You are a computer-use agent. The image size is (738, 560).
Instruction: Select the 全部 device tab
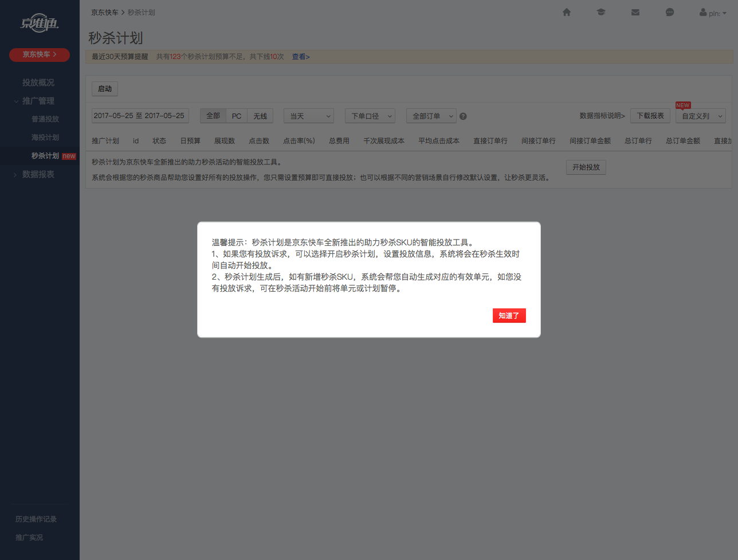pyautogui.click(x=213, y=116)
